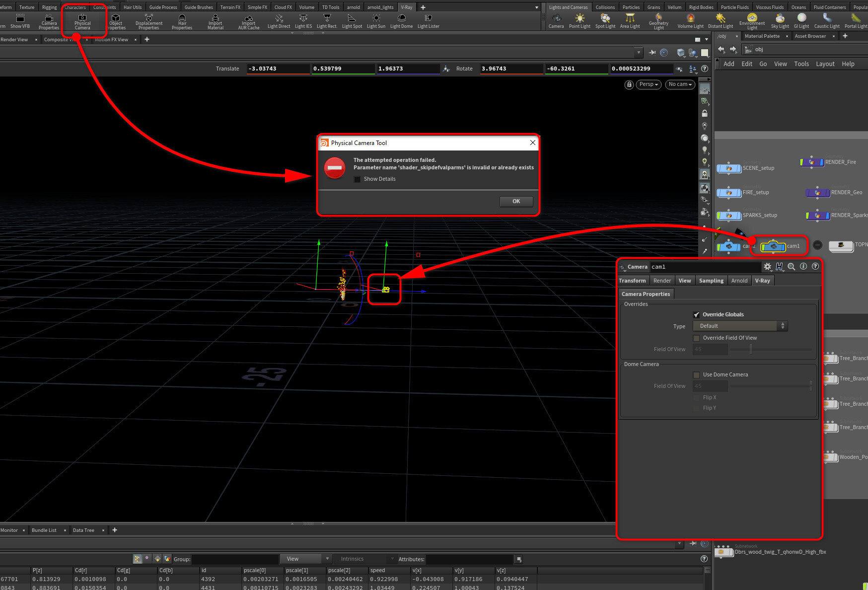Click the Rotate Y value field

(577, 69)
